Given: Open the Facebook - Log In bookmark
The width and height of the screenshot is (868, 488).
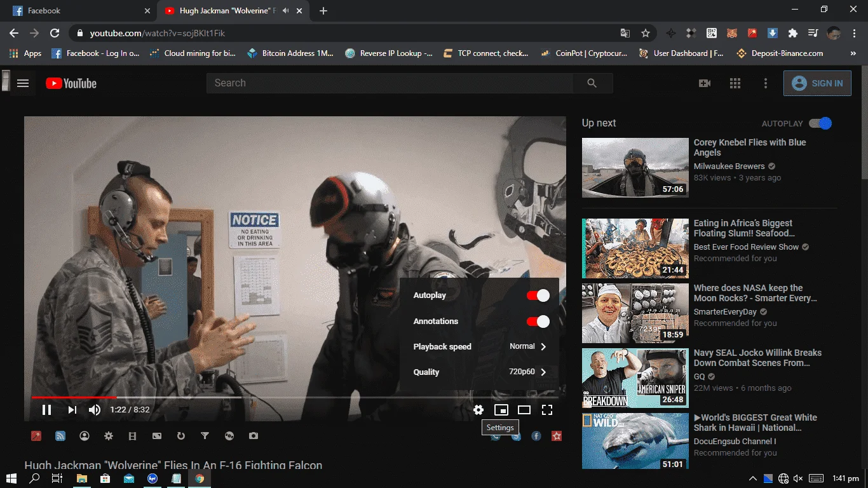Looking at the screenshot, I should tap(95, 53).
